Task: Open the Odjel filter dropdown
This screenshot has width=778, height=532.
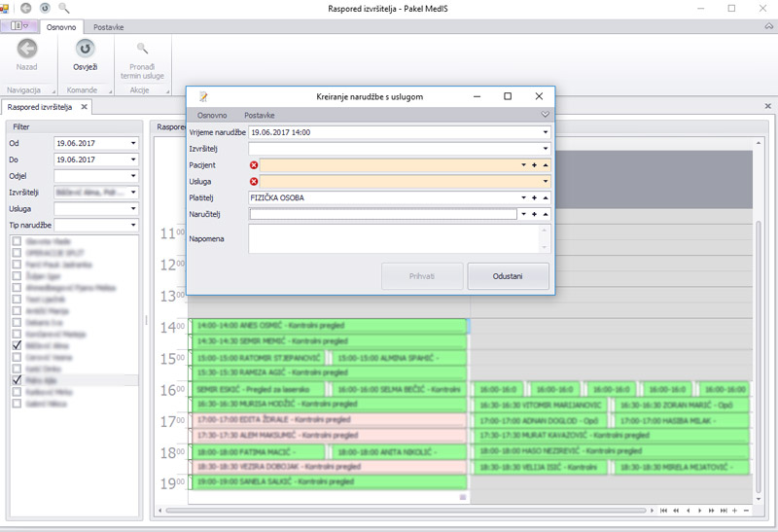Action: [x=133, y=176]
